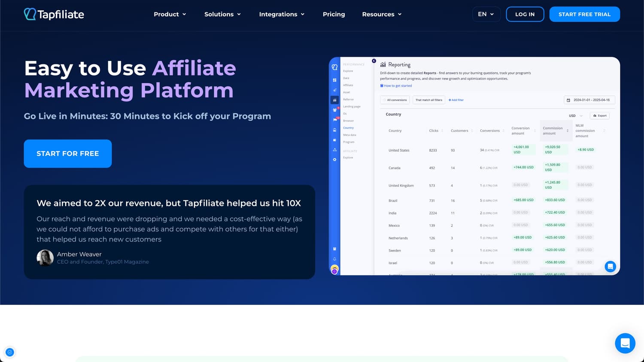Open the chat bubble inside the dashboard preview
Image resolution: width=644 pixels, height=362 pixels.
pos(610,266)
